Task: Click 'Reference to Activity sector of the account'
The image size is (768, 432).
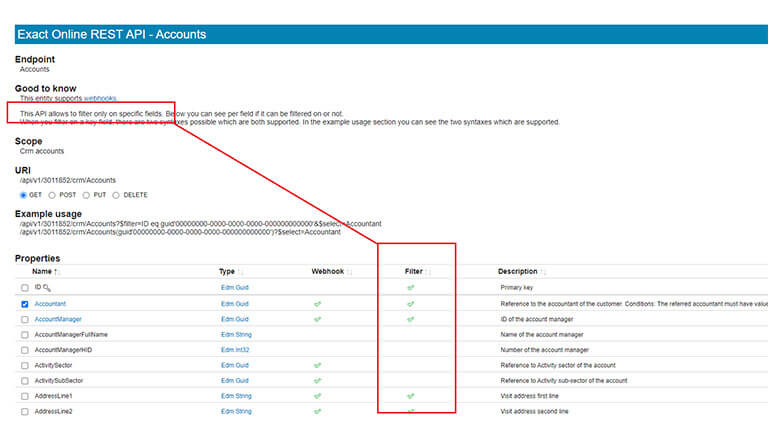Action: (558, 365)
